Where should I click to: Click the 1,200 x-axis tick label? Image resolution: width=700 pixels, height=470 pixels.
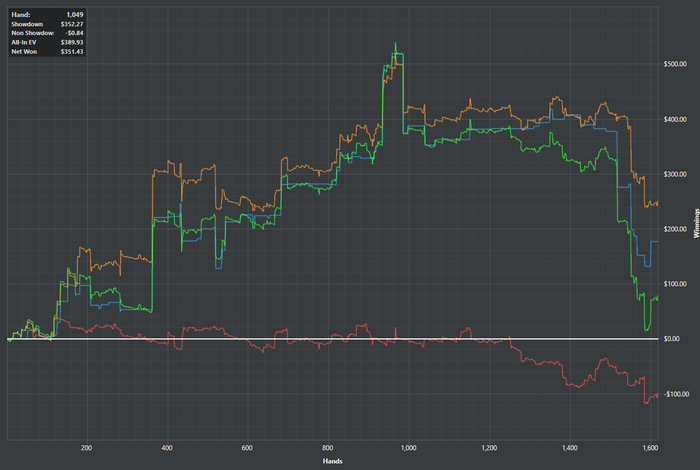(x=489, y=448)
